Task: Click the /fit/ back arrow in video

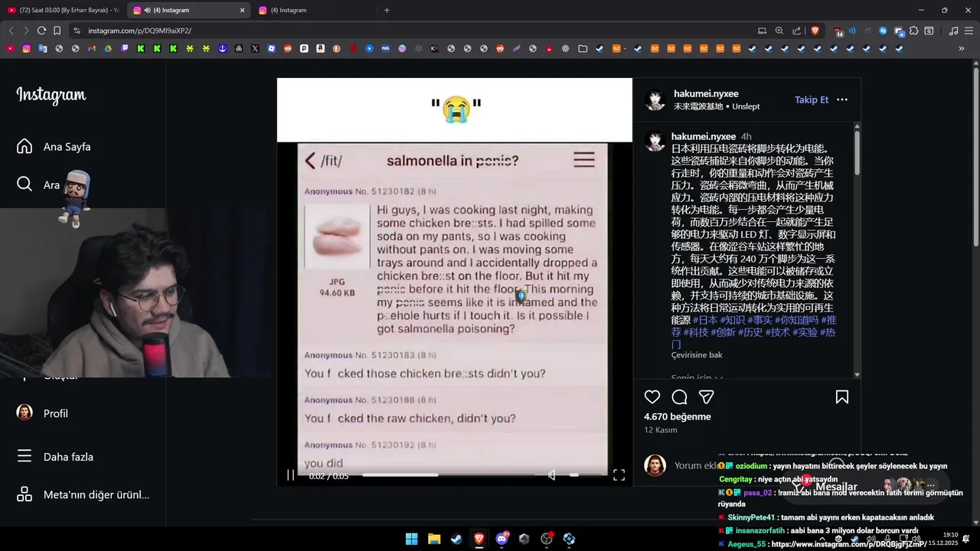Action: (x=310, y=160)
